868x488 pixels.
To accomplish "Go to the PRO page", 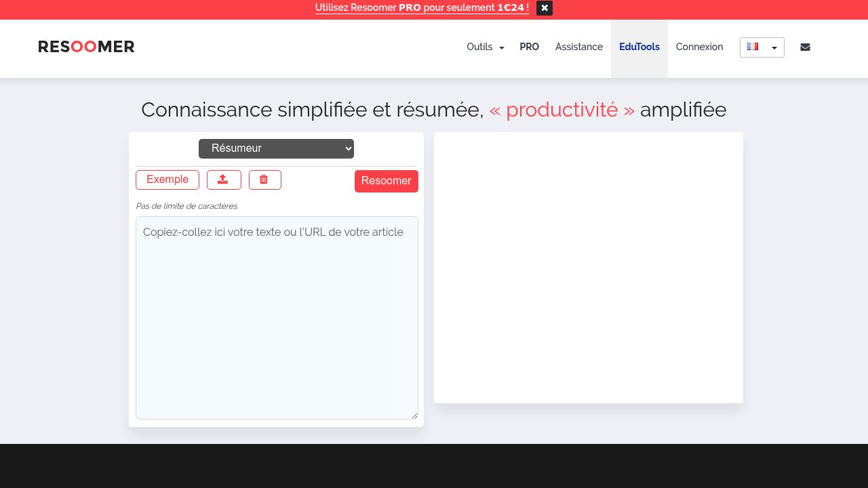I will (530, 47).
